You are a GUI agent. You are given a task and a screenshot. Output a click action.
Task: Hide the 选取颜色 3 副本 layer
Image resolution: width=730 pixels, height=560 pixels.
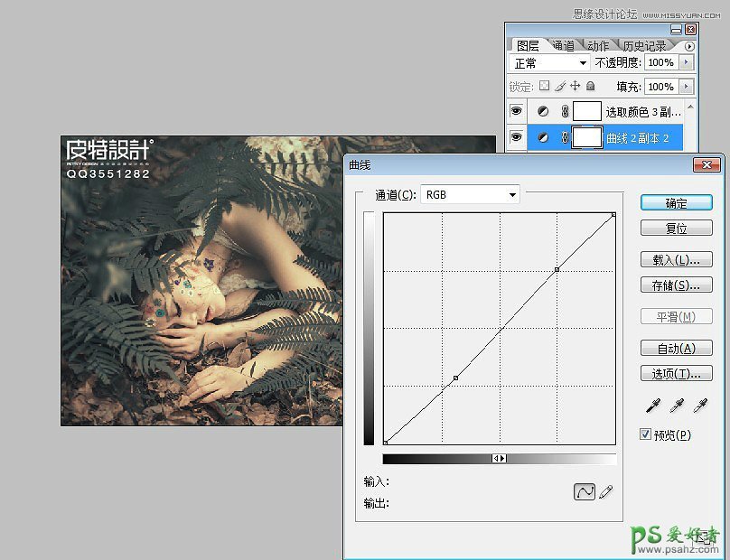point(517,111)
